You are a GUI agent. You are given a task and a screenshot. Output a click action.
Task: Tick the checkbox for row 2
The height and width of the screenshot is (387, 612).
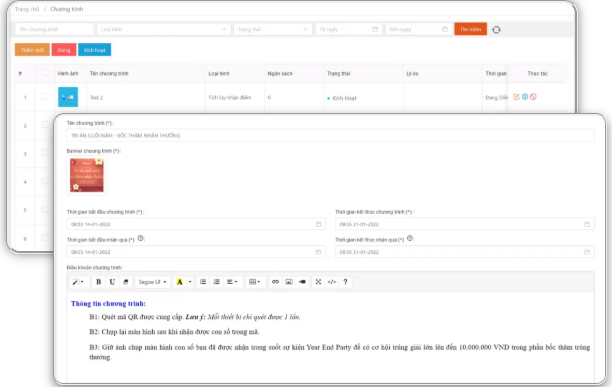45,124
